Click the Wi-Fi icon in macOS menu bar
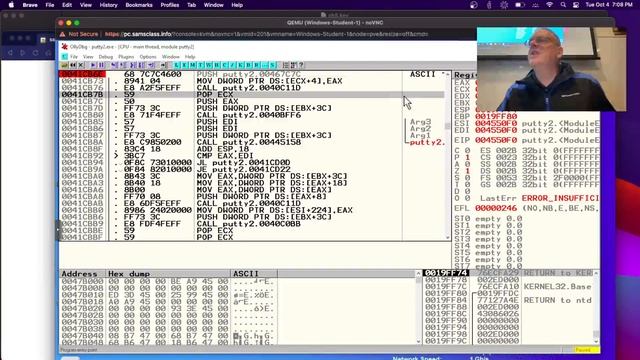 549,5
